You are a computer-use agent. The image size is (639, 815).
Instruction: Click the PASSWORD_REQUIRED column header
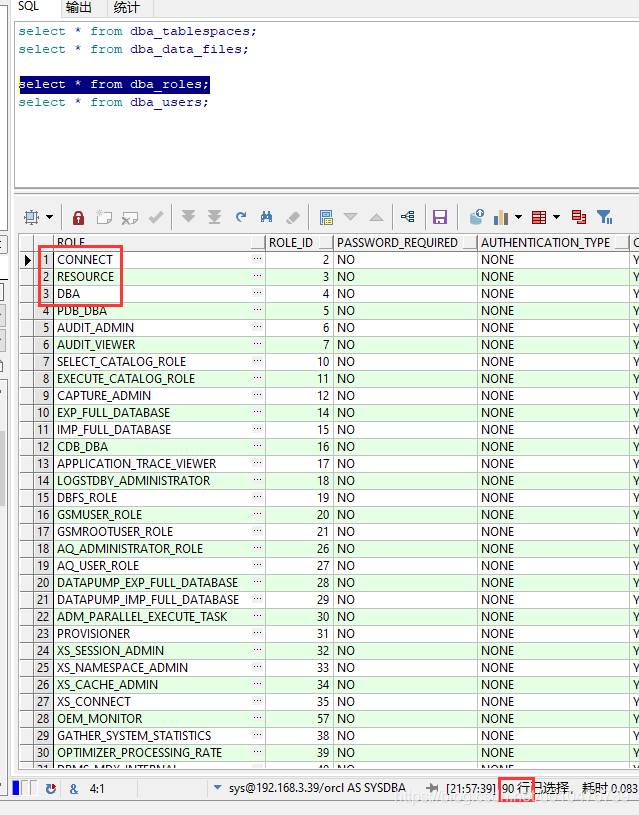405,243
